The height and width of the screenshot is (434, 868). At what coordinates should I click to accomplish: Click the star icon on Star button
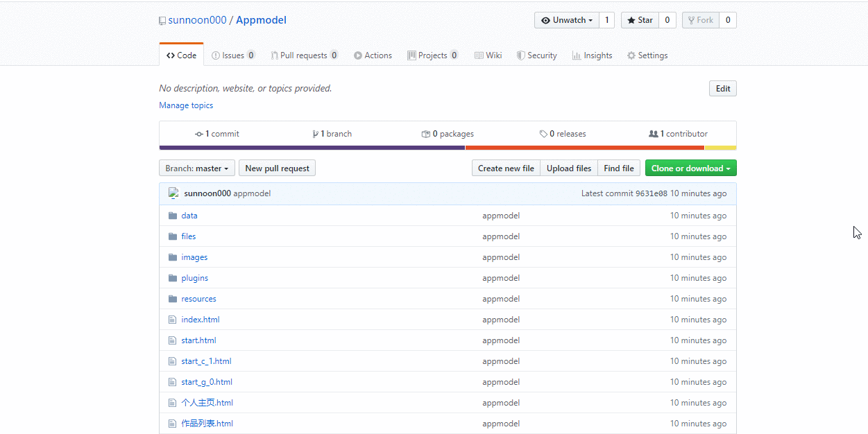pos(631,20)
